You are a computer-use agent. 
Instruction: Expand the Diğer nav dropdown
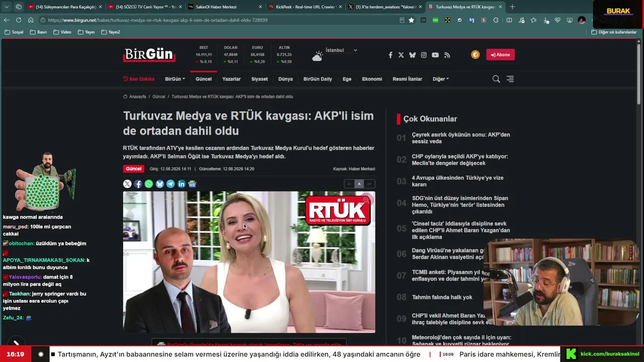(441, 79)
